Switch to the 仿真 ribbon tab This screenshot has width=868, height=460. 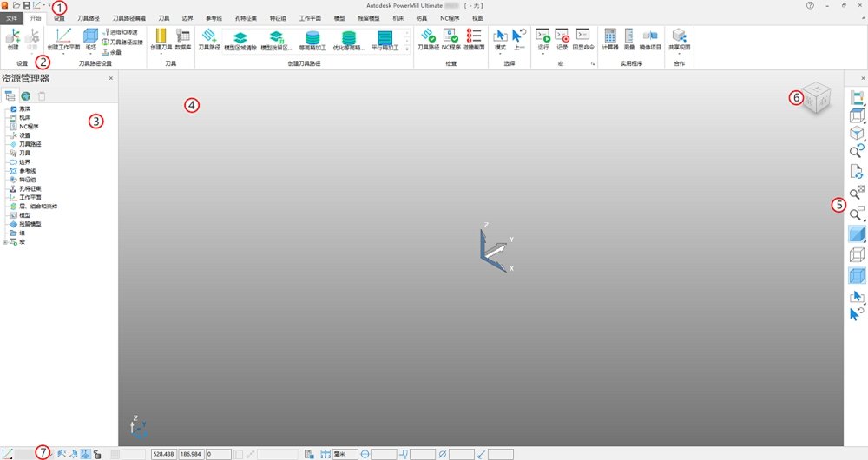pos(422,18)
